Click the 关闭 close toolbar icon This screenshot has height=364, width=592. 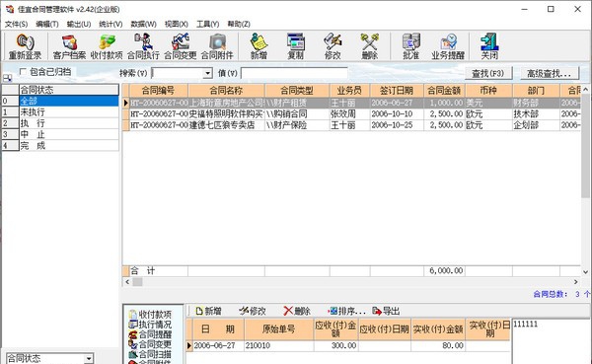click(x=489, y=46)
